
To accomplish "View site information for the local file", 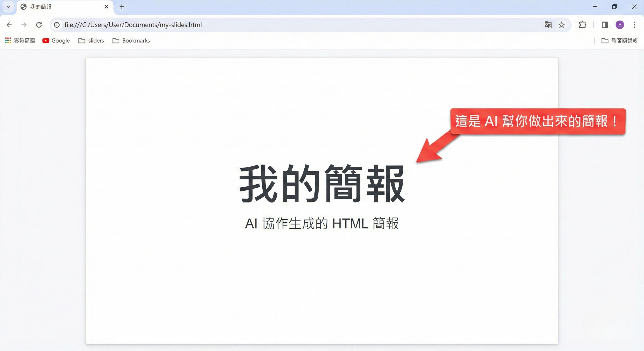I will (x=56, y=25).
